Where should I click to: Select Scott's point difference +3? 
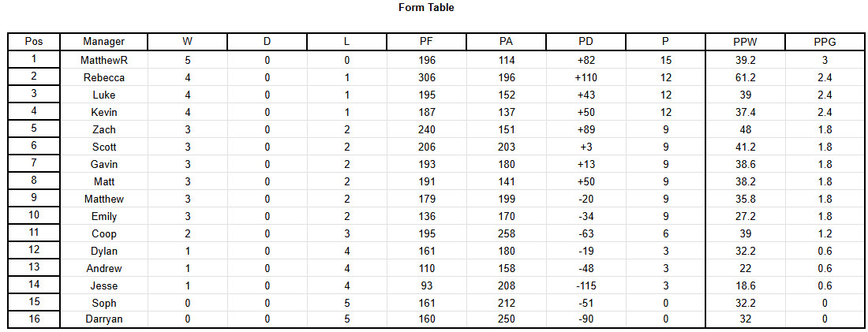[586, 147]
